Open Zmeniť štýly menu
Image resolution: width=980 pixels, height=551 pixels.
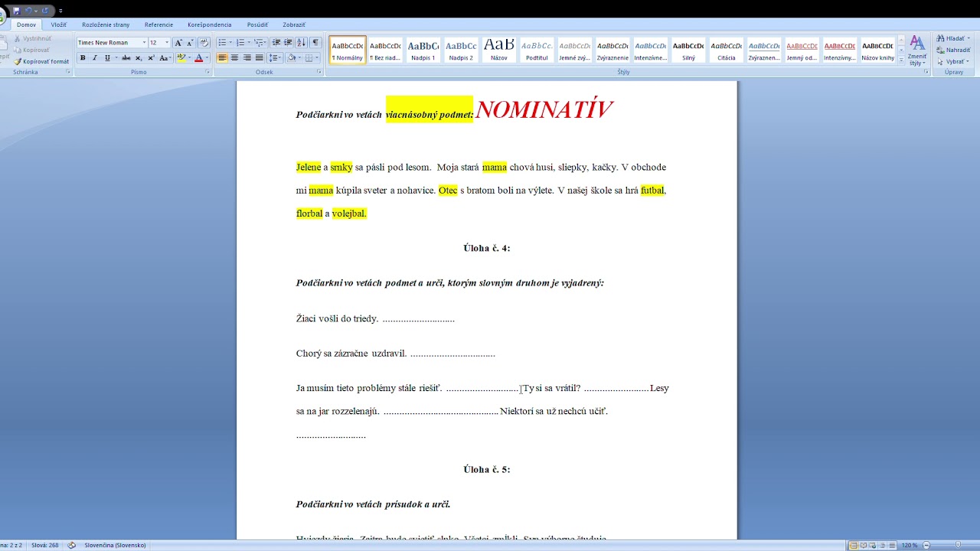point(917,51)
